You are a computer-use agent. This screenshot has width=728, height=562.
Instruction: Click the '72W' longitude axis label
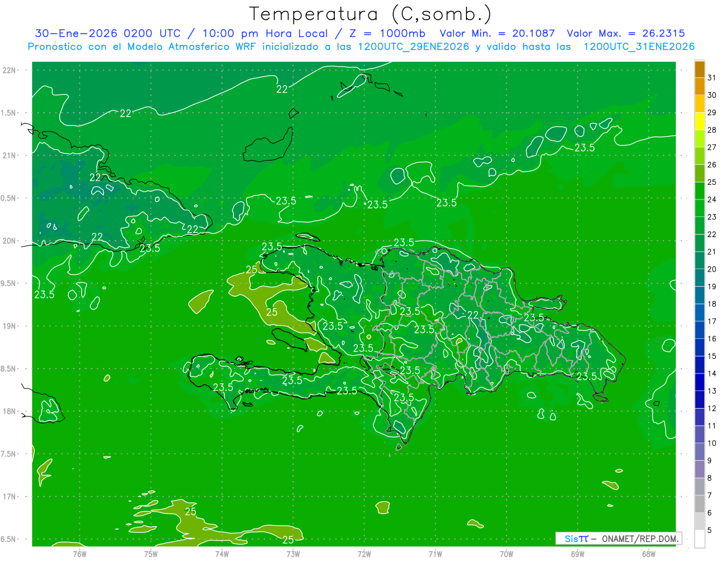click(364, 554)
